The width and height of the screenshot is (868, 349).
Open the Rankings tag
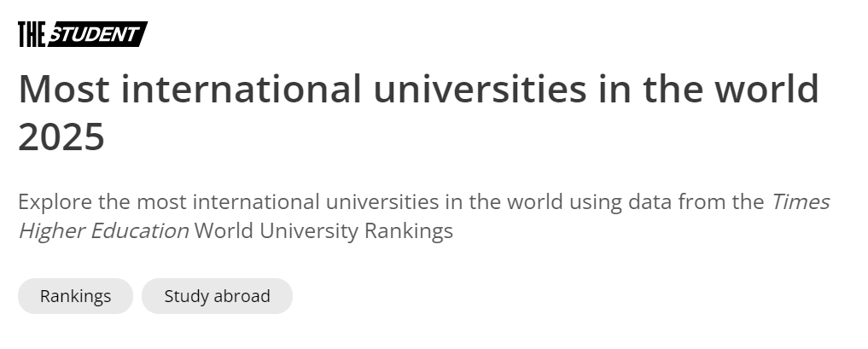point(75,296)
